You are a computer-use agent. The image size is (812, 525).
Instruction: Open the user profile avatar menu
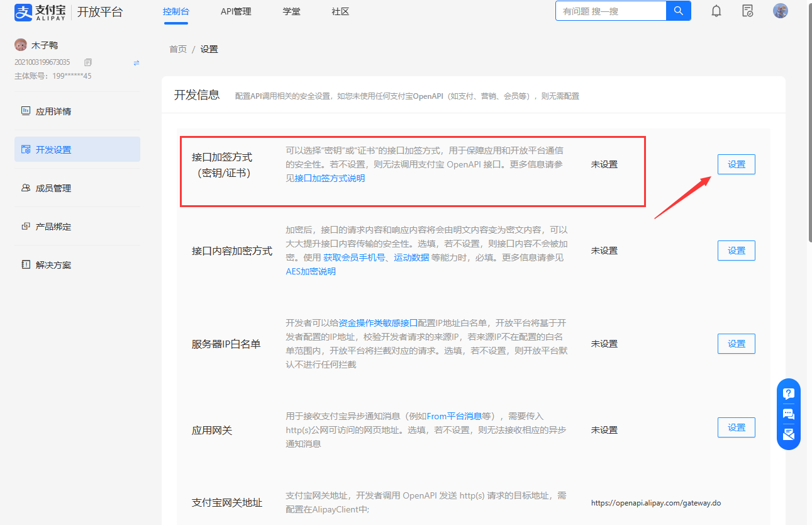point(780,10)
